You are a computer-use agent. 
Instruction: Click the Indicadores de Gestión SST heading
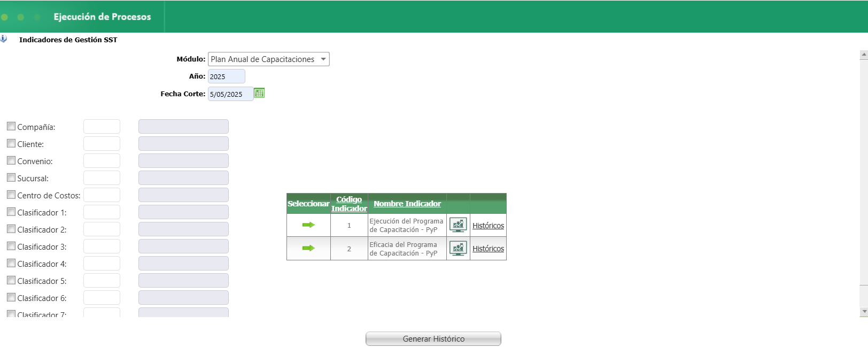pyautogui.click(x=68, y=40)
